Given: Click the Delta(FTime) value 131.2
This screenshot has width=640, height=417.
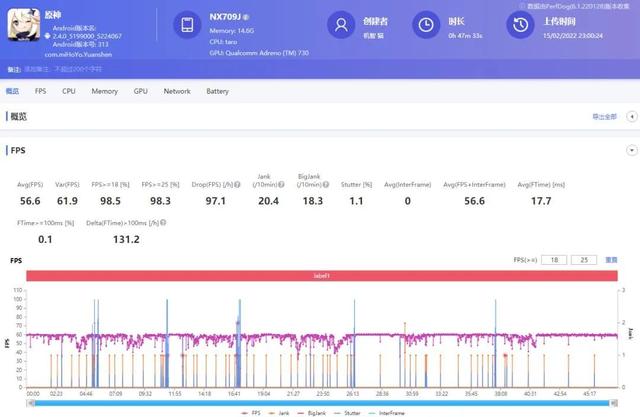Looking at the screenshot, I should [x=126, y=240].
